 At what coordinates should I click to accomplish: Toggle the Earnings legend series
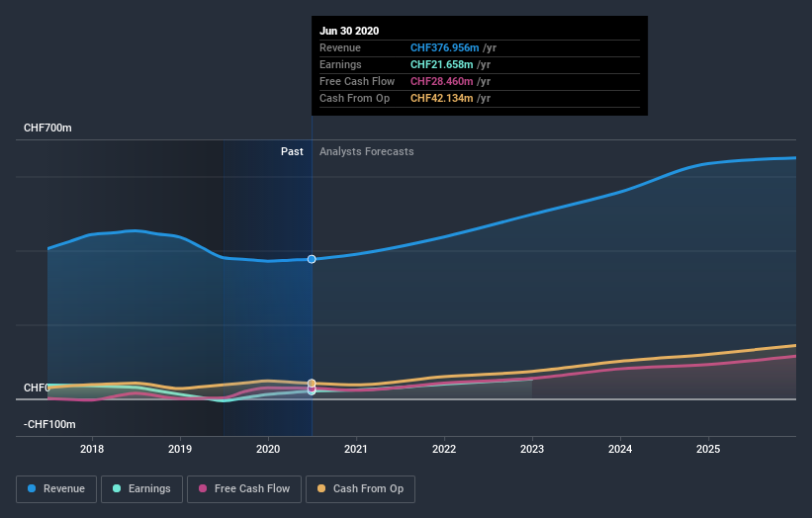(141, 489)
